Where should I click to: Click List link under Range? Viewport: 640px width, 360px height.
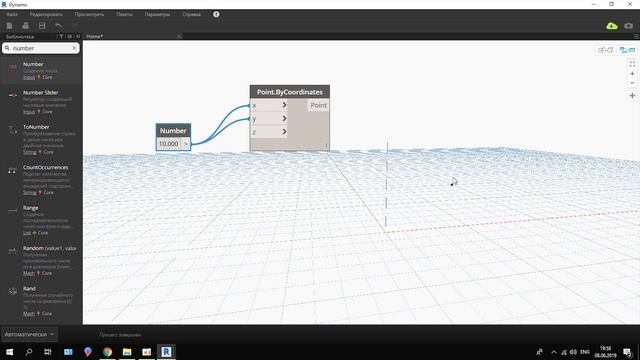coord(27,233)
